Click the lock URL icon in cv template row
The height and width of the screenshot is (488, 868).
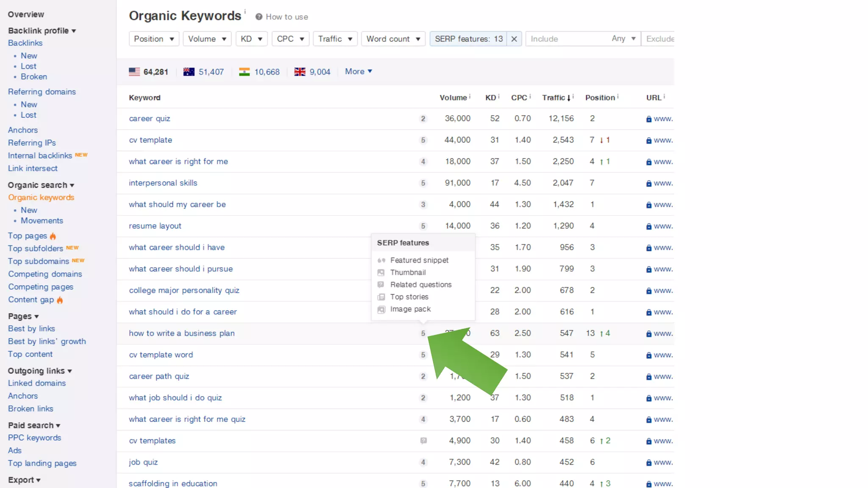[x=648, y=140]
